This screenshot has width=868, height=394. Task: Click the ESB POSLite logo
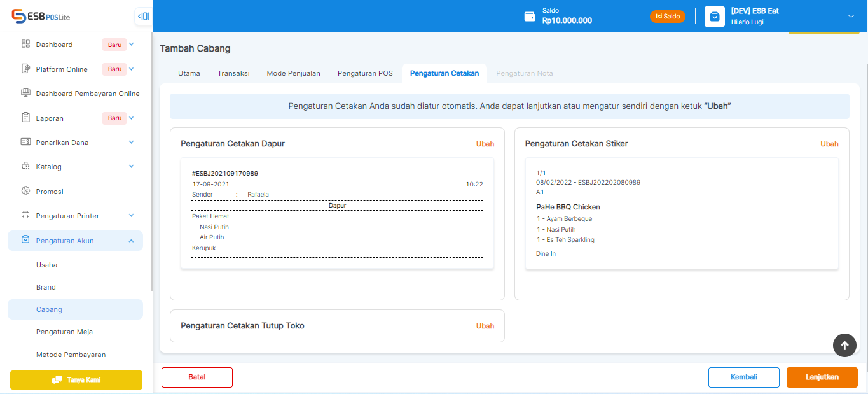pyautogui.click(x=41, y=16)
